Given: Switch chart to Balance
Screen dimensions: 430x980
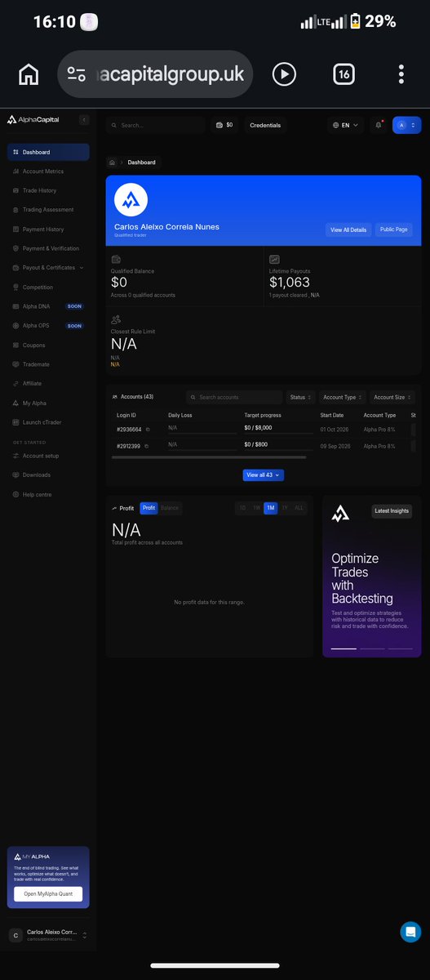Looking at the screenshot, I should click(x=170, y=508).
